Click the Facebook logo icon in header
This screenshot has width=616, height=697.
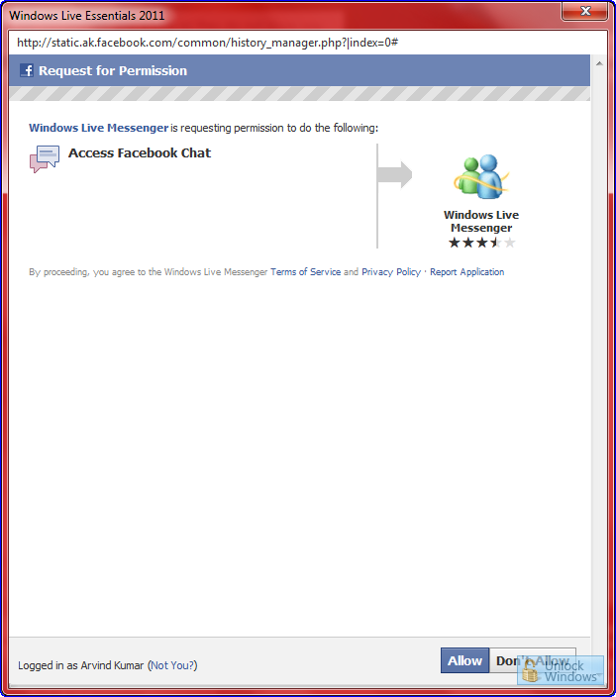pyautogui.click(x=27, y=70)
